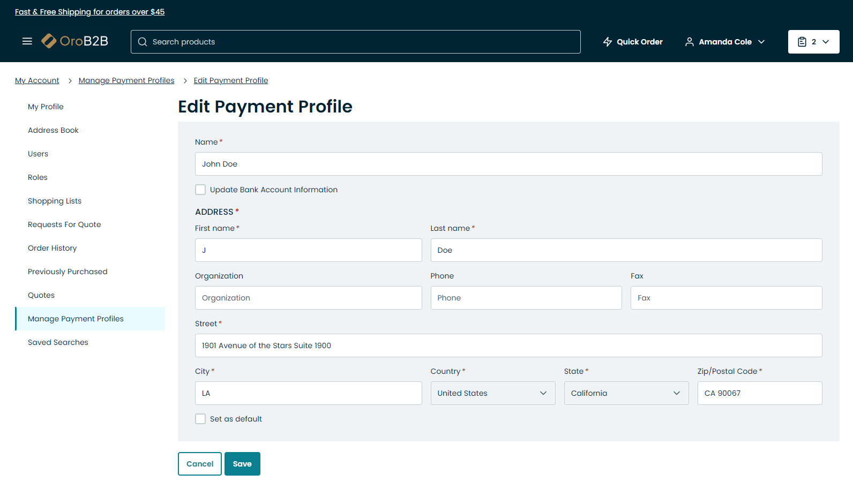Go to Order History in sidebar
Image resolution: width=853 pixels, height=504 pixels.
[52, 248]
